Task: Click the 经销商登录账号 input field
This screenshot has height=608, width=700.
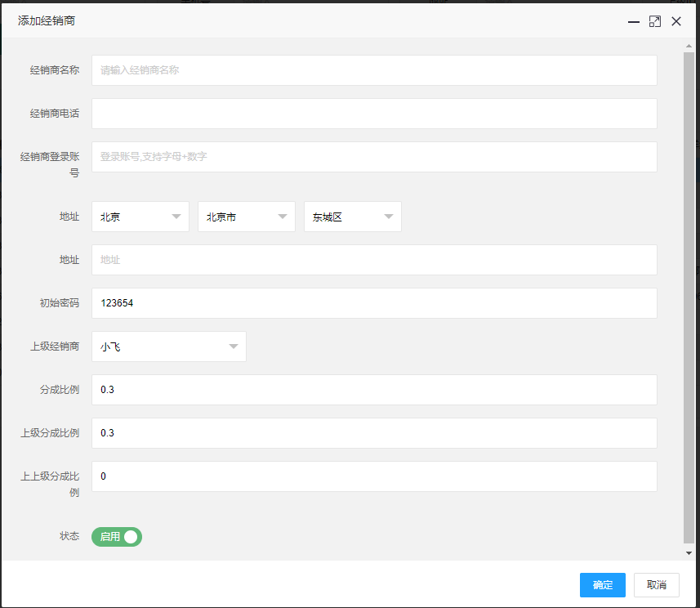Action: [374, 157]
